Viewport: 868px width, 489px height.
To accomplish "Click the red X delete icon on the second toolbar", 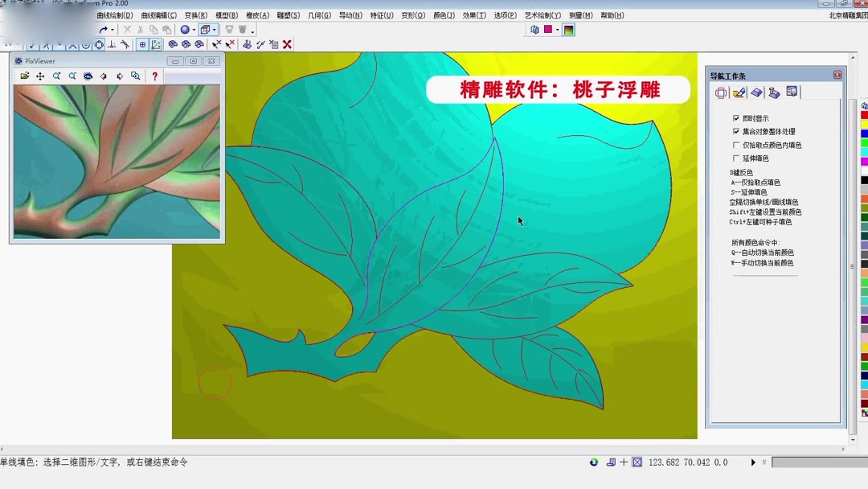I will tap(287, 44).
